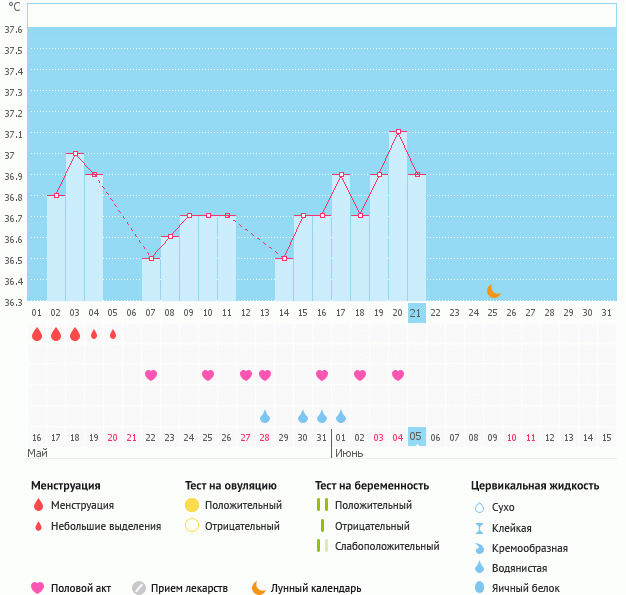The width and height of the screenshot is (626, 595).
Task: Click the highlighted calendar date 05
Action: [417, 437]
